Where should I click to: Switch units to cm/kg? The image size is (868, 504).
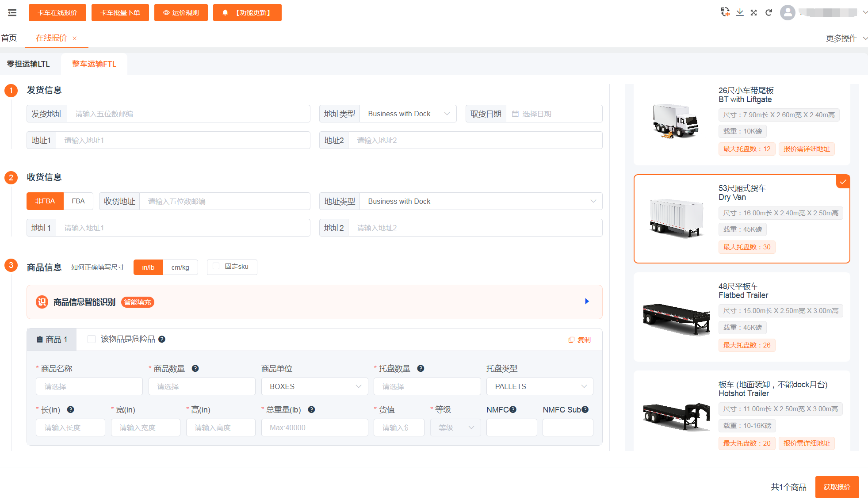tap(180, 267)
